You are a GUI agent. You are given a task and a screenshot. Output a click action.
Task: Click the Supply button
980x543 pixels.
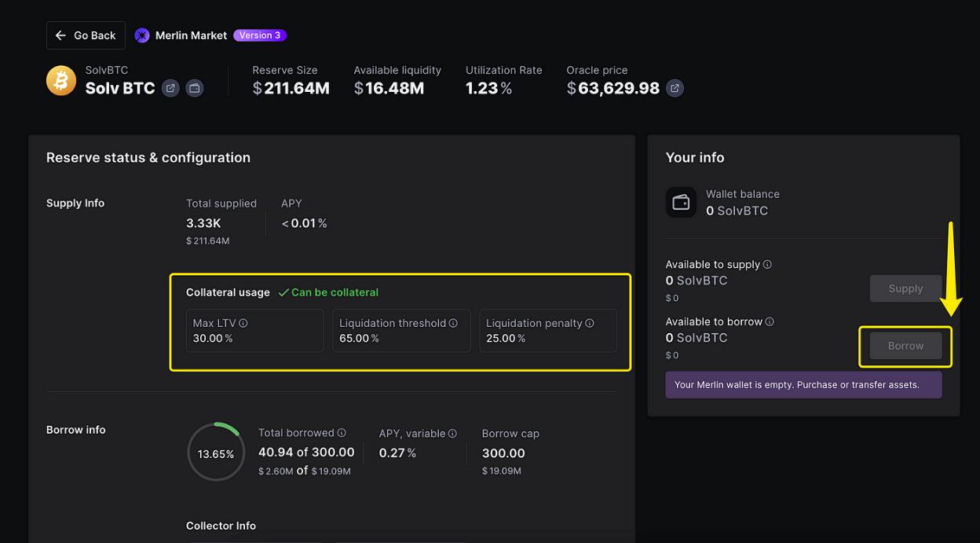(x=905, y=288)
